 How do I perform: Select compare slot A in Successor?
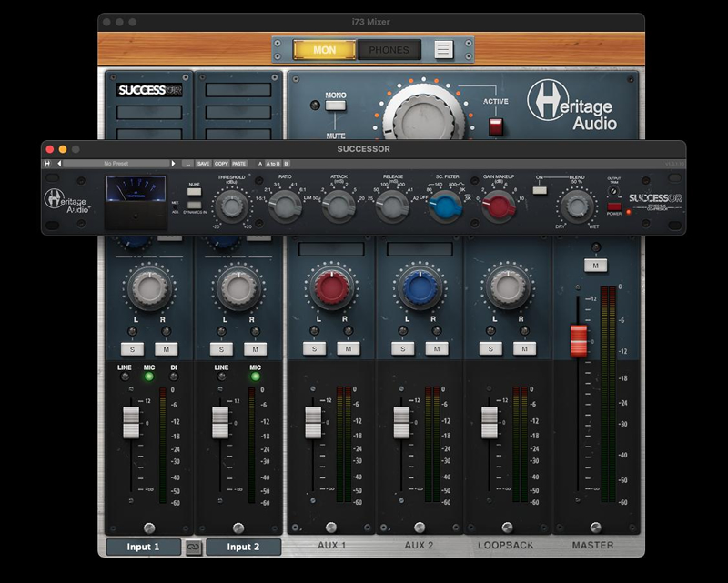[260, 164]
